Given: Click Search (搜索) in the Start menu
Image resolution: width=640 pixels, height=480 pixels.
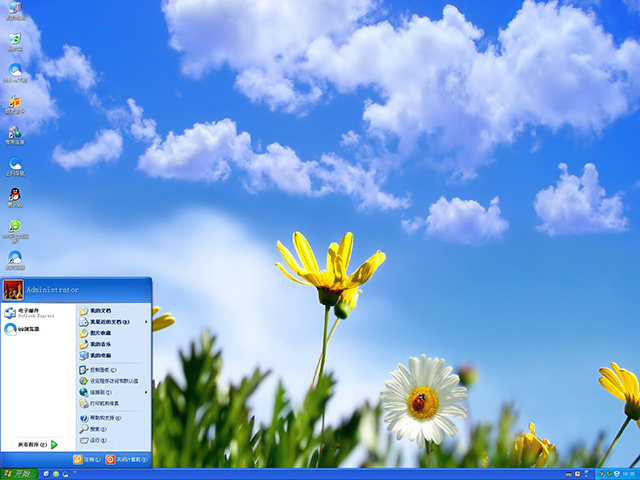Looking at the screenshot, I should tap(97, 428).
